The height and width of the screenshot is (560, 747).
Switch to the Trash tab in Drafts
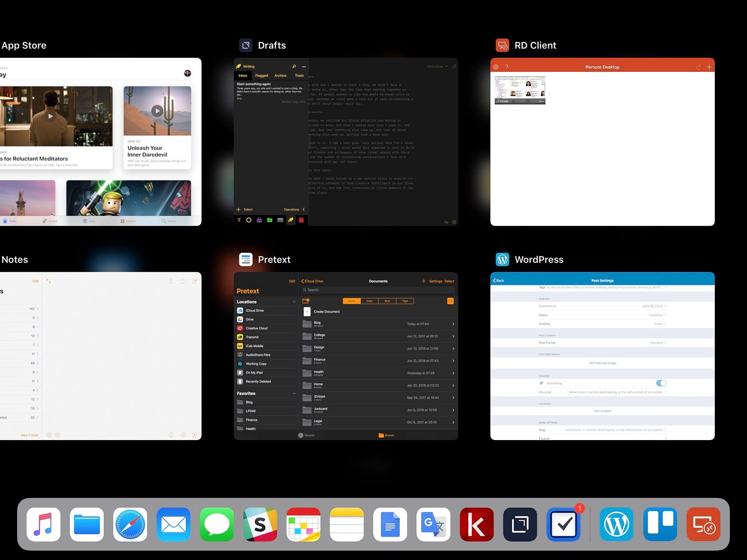[x=299, y=76]
